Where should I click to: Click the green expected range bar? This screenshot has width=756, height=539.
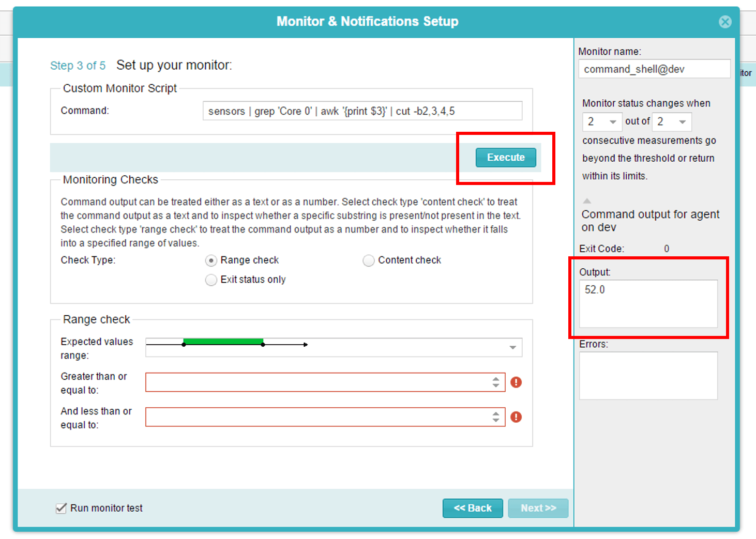(x=223, y=342)
